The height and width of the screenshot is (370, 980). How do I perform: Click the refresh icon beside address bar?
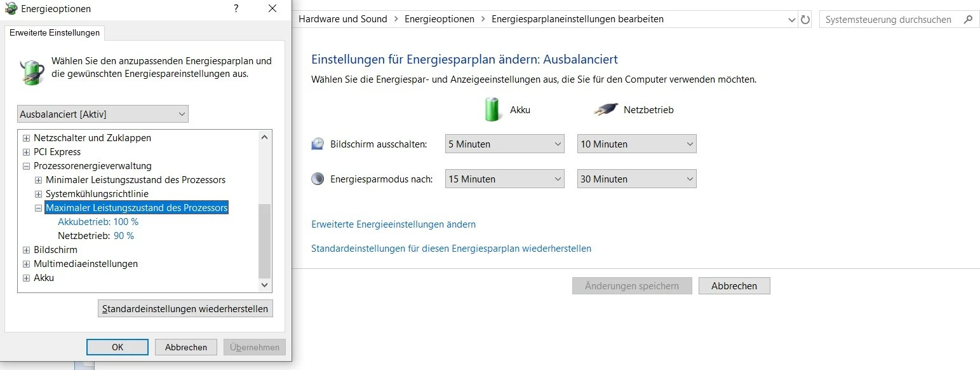pos(805,20)
